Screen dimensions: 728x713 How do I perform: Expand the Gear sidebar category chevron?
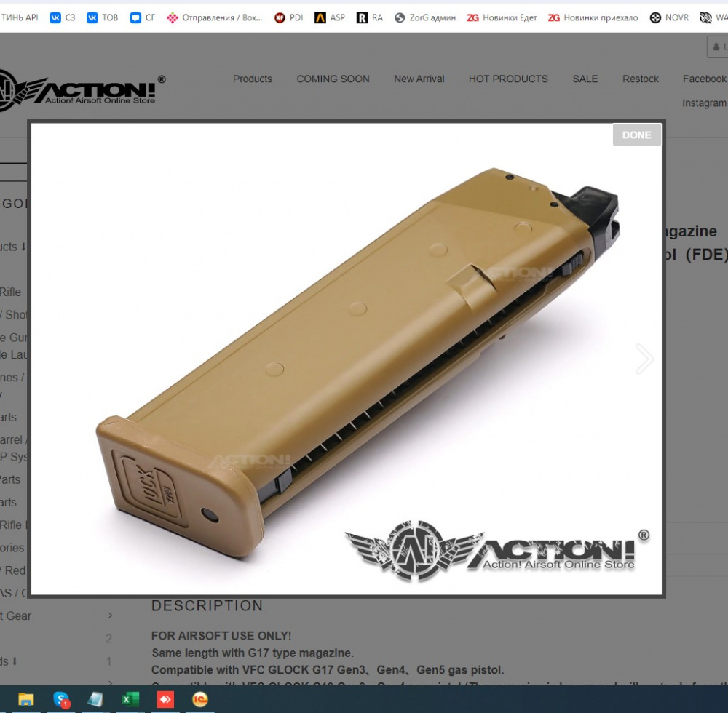tap(110, 616)
